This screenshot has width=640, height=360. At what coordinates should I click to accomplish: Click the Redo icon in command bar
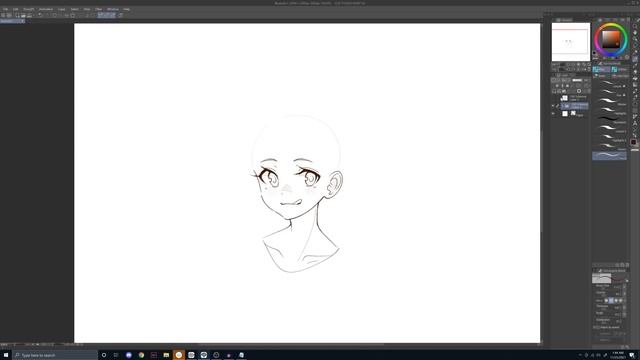(x=47, y=15)
